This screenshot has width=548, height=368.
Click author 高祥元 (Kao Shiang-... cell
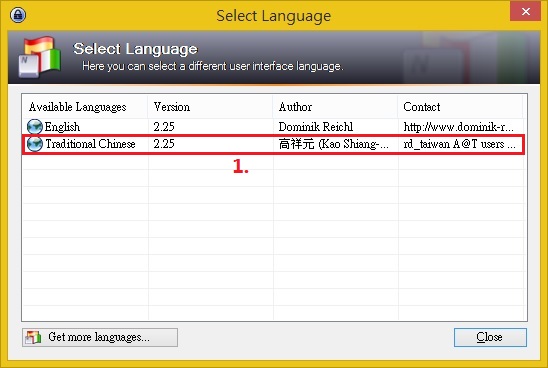[x=333, y=144]
